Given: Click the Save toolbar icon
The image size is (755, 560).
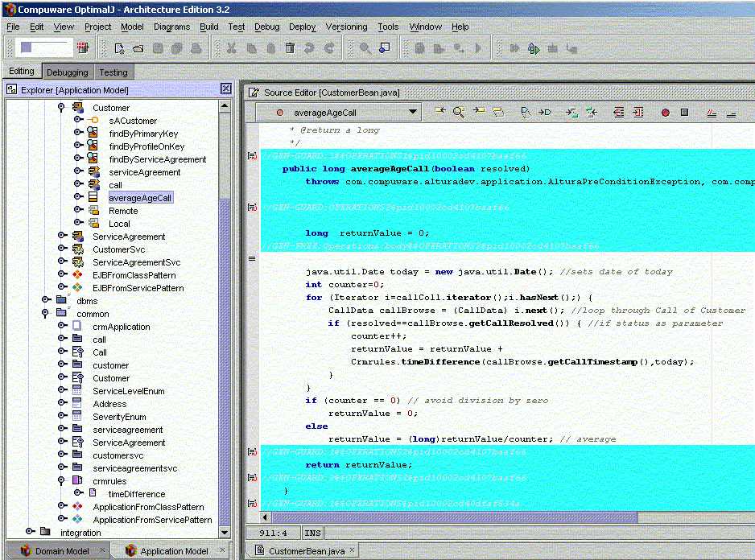Looking at the screenshot, I should coord(158,48).
